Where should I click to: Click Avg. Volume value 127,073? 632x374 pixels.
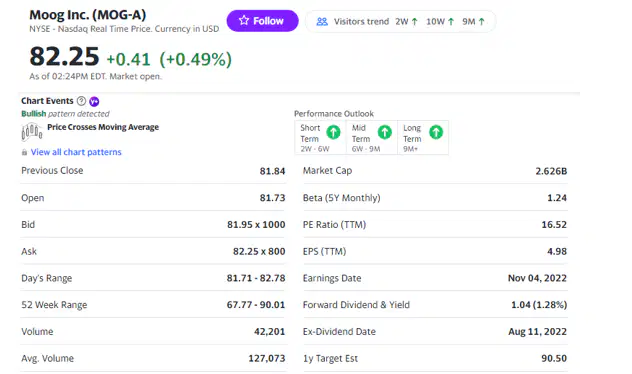(267, 358)
